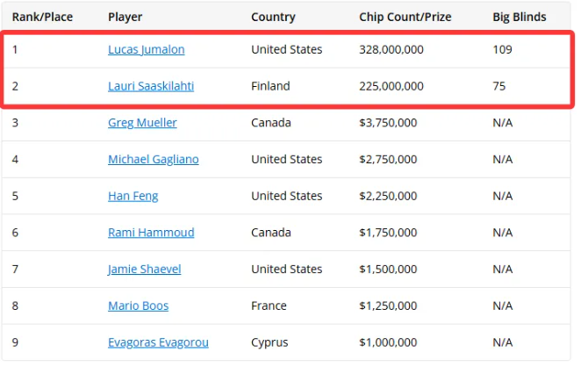The image size is (588, 367).
Task: Visit Evagoras Evagorou player page
Action: tap(158, 342)
